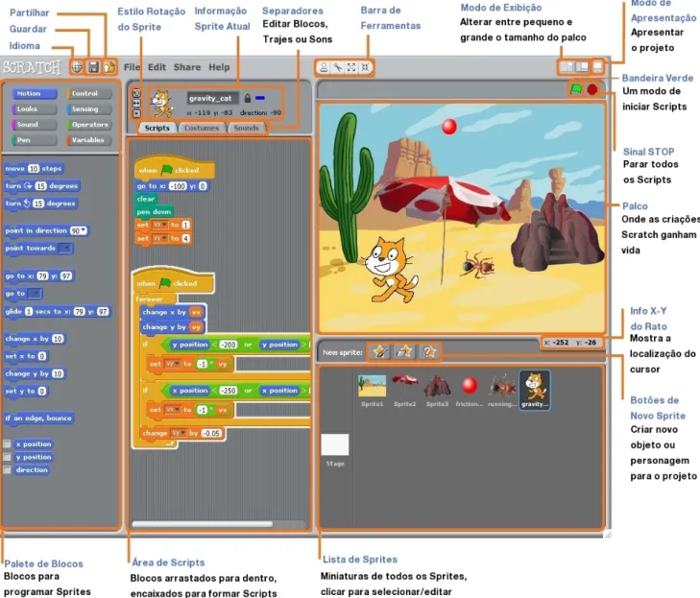Paint a new sprite

[380, 352]
